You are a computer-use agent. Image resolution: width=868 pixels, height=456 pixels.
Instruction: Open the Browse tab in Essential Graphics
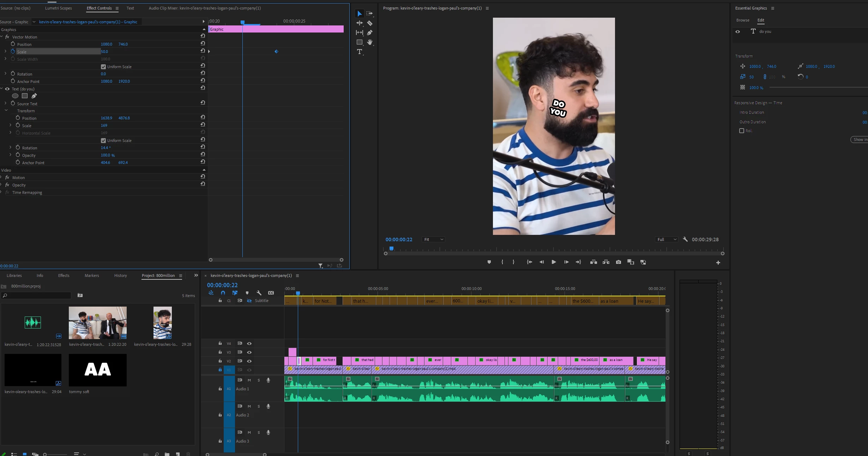coord(742,20)
